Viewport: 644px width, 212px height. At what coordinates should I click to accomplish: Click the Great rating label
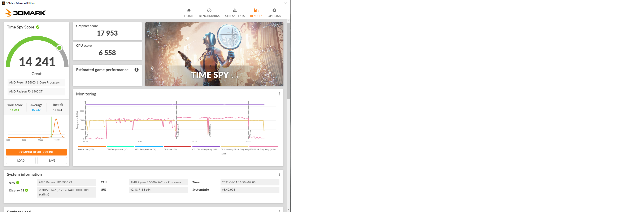point(36,74)
